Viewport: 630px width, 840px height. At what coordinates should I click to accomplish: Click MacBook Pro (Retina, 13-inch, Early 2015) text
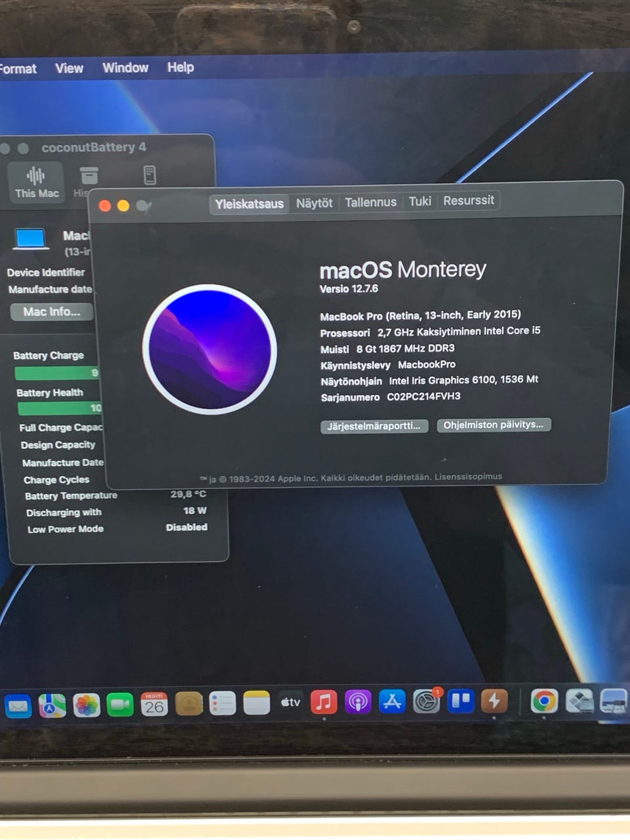point(420,315)
